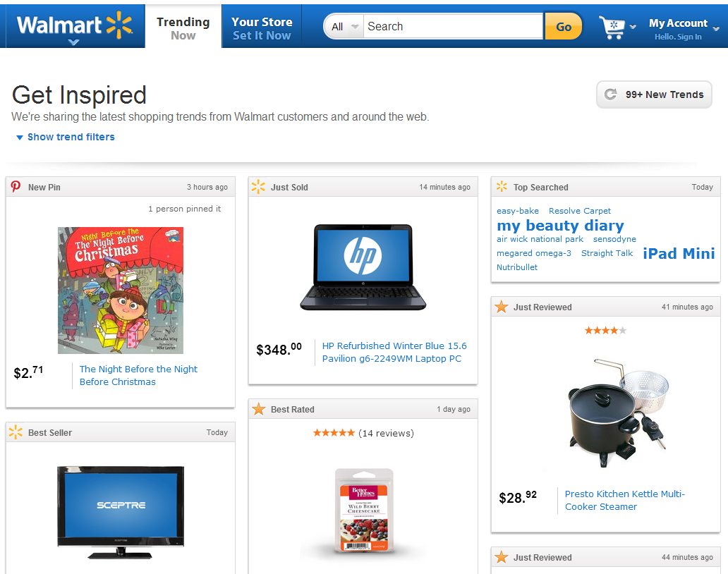Open the Your Store Set It Now tab
The height and width of the screenshot is (574, 728).
click(262, 28)
